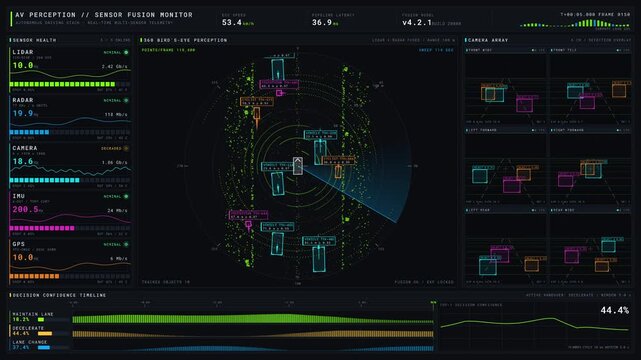The image size is (641, 360).
Task: Click the IMU 24 Mb/s throughput value
Action: pos(117,210)
